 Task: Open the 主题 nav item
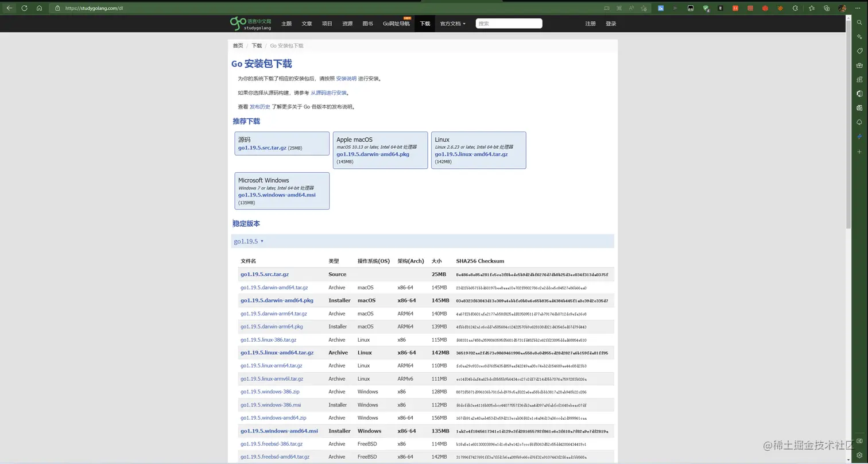click(286, 24)
